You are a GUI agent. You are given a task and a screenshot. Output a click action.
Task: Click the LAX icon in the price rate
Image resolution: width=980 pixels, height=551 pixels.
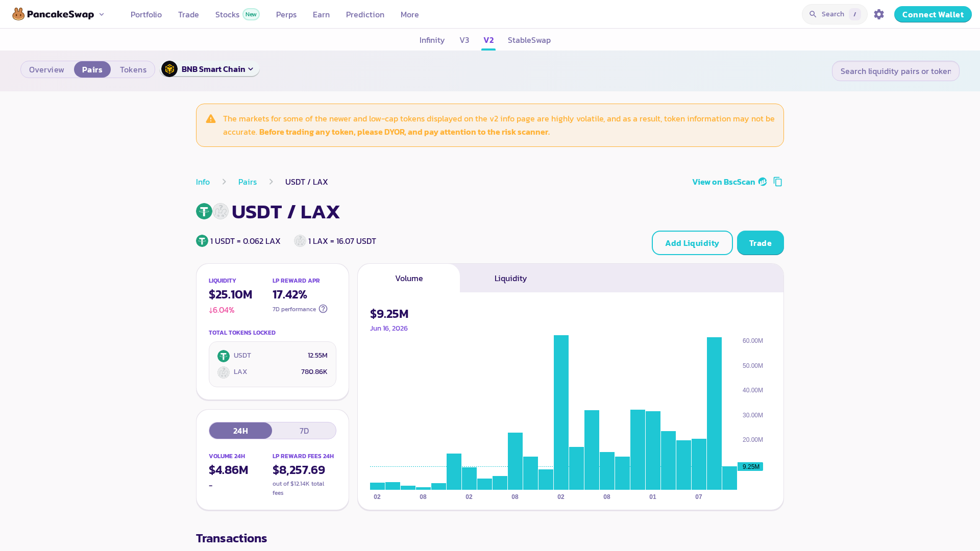(300, 241)
